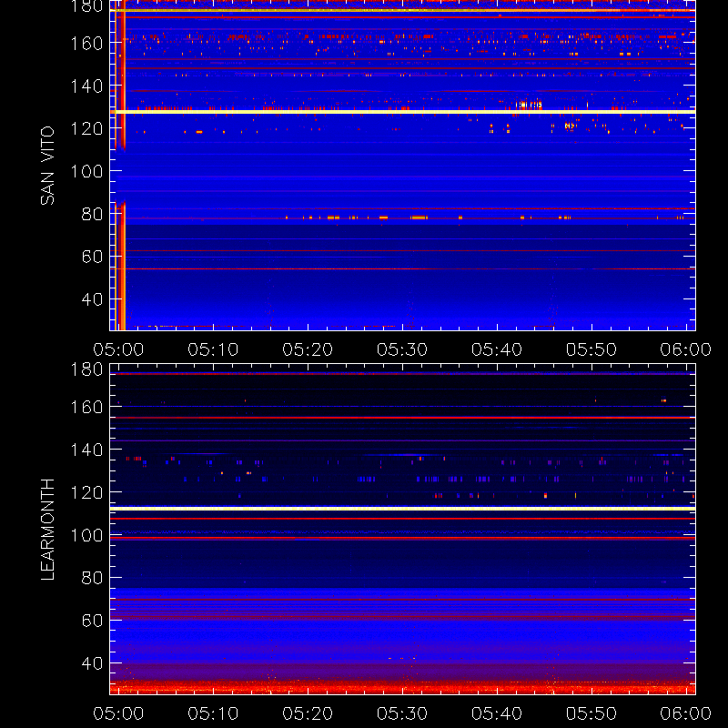Select the 40 tick label on the San Vito plot
This screenshot has height=728, width=728.
(92, 299)
